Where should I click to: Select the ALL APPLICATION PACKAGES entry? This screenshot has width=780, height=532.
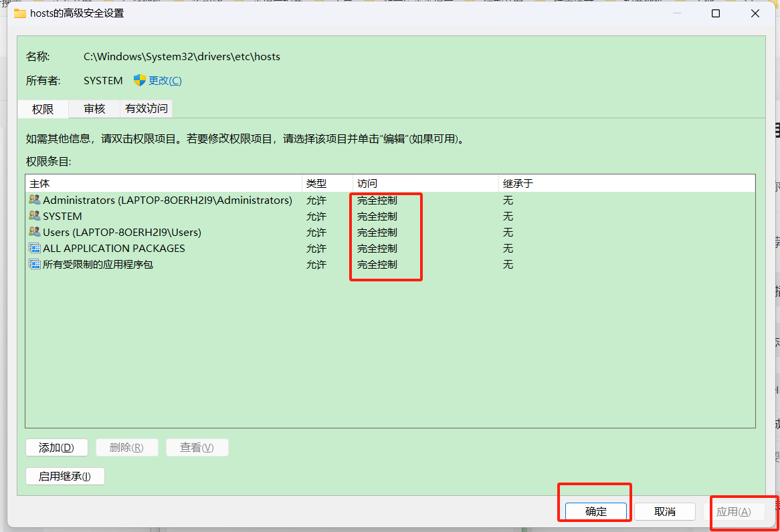[x=390, y=248]
